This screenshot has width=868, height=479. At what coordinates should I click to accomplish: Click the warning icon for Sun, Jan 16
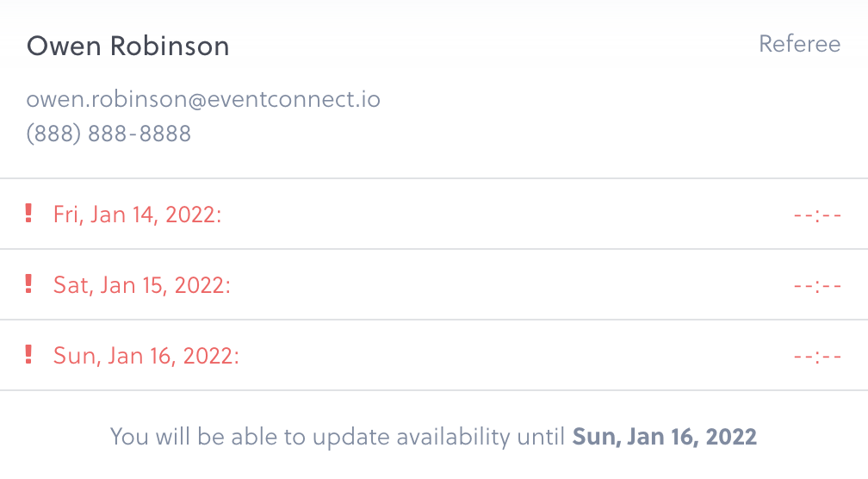pyautogui.click(x=29, y=354)
